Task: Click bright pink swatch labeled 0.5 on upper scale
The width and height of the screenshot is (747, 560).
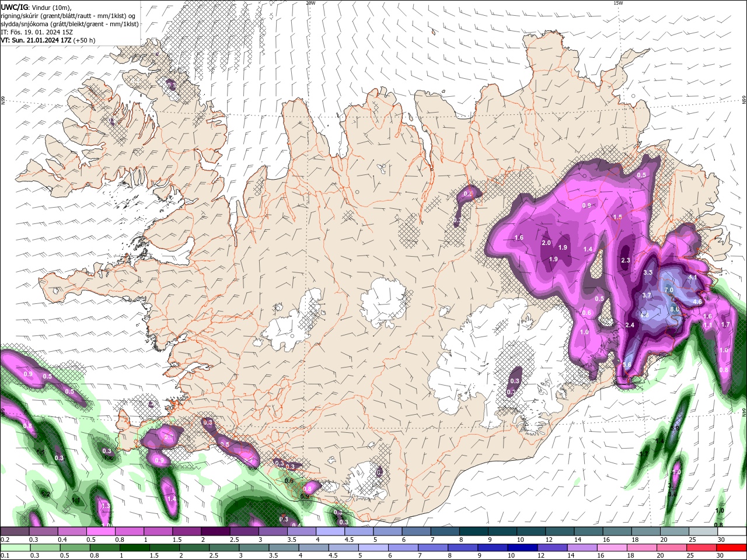Action: 100,531
